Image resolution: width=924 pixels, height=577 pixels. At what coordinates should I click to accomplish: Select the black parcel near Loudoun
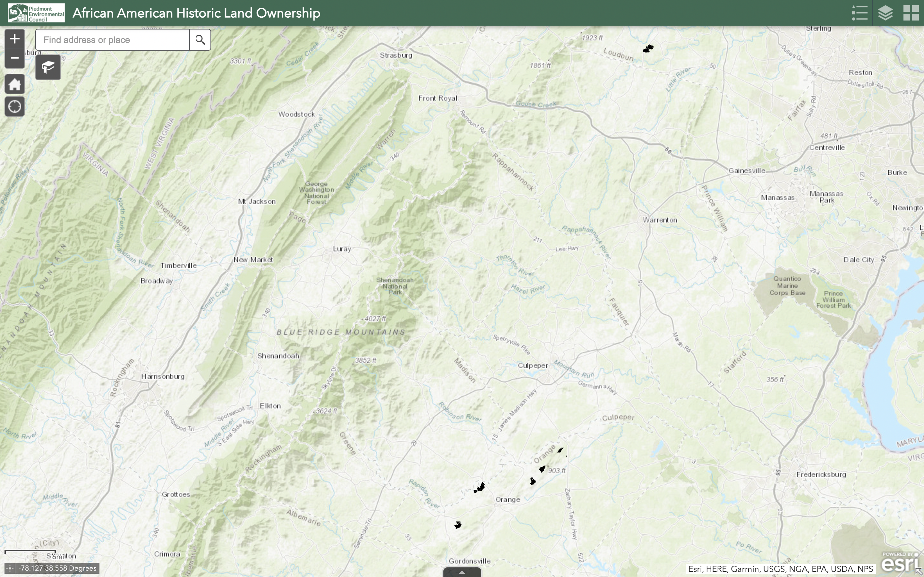coord(648,48)
